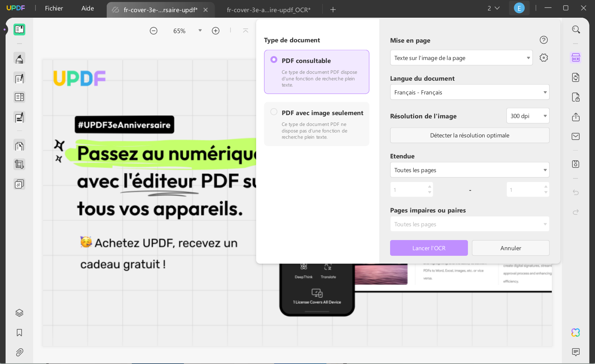Open the Protect PDF lock icon

(576, 97)
